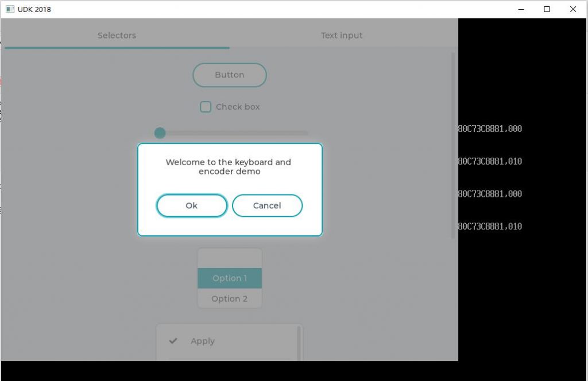Close the UDK 2018 window
The height and width of the screenshot is (381, 588).
point(573,9)
